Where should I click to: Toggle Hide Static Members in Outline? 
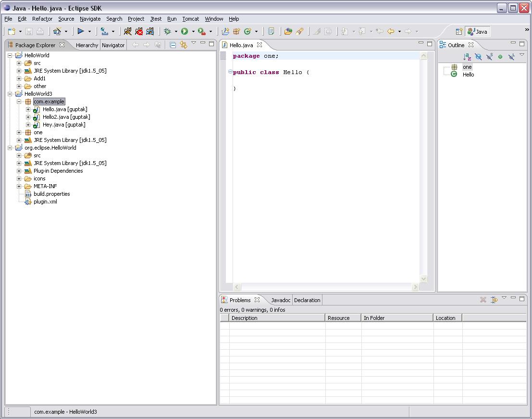click(x=489, y=57)
